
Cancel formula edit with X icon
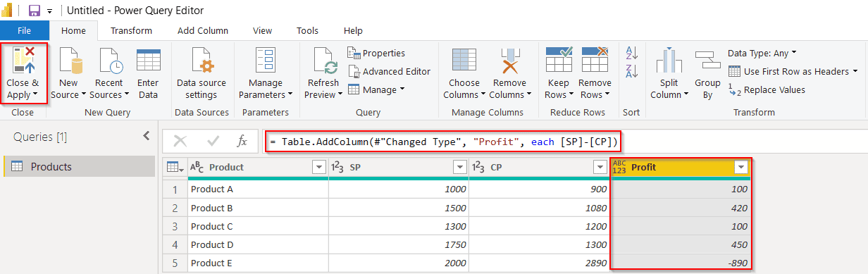(x=180, y=141)
